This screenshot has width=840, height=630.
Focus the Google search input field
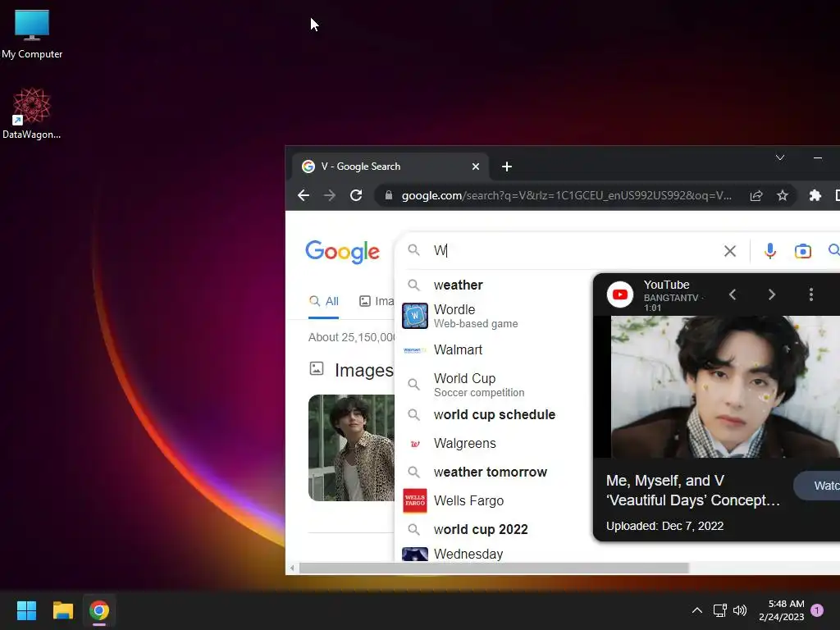(x=576, y=251)
